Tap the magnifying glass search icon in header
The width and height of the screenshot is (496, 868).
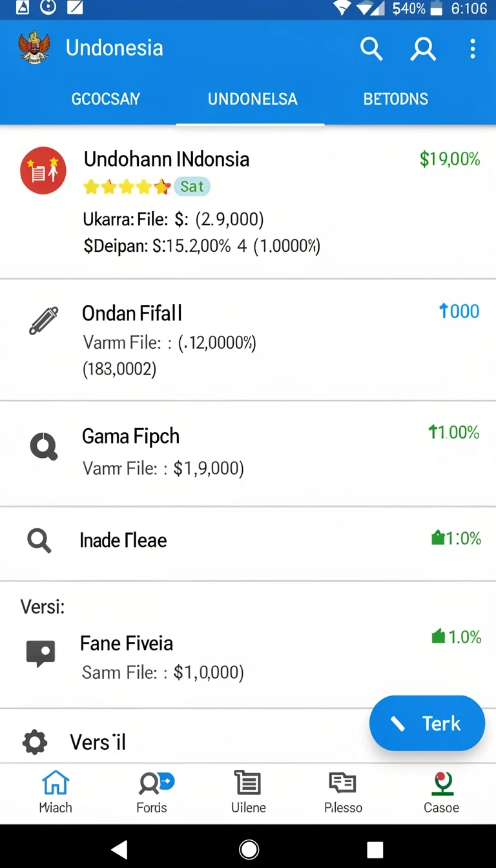tap(371, 48)
